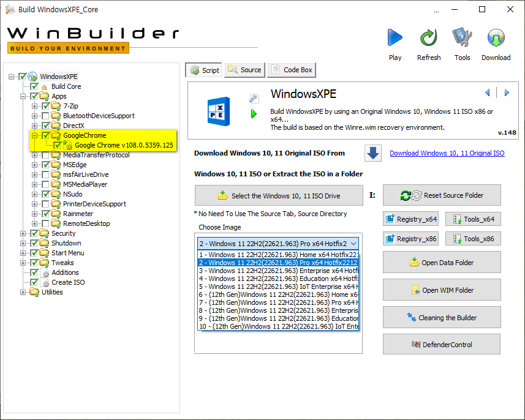
Task: Click the Google Chrome script icon
Action: click(68, 145)
